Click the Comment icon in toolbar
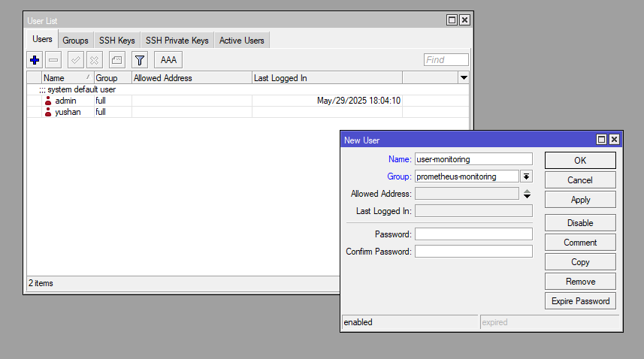The image size is (644, 359). [116, 60]
